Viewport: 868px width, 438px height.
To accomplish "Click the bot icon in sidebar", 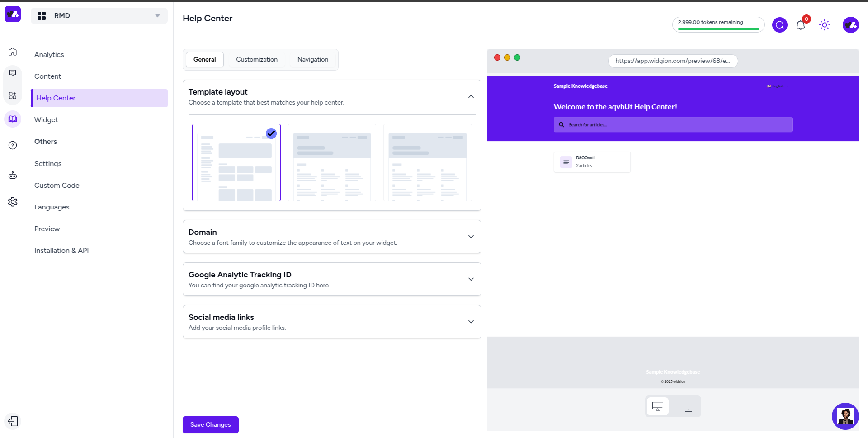I will 13,176.
